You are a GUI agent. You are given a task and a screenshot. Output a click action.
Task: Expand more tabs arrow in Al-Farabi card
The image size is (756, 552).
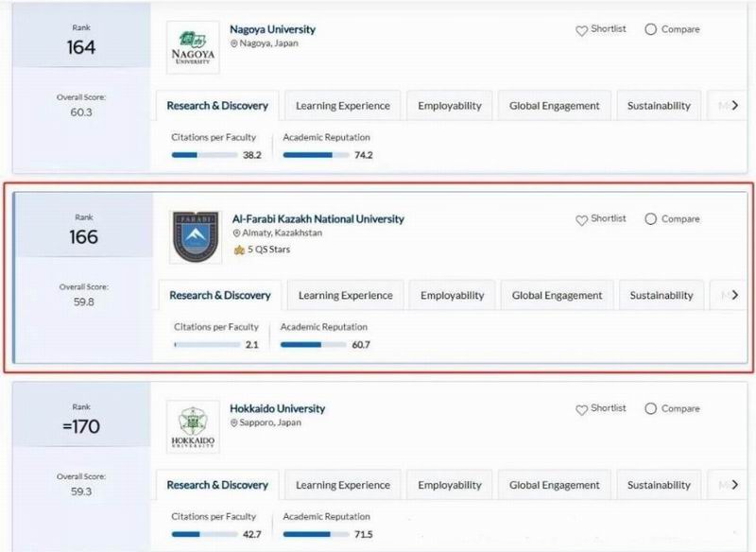tap(735, 295)
